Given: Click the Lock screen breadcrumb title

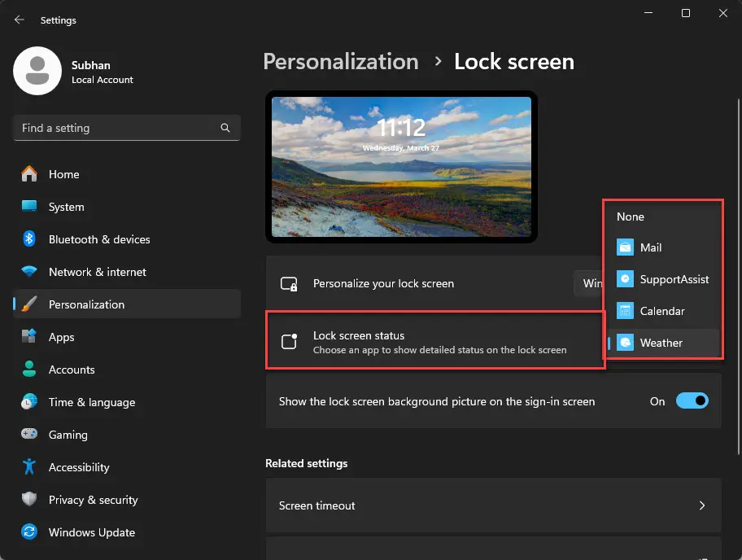Looking at the screenshot, I should click(x=514, y=62).
